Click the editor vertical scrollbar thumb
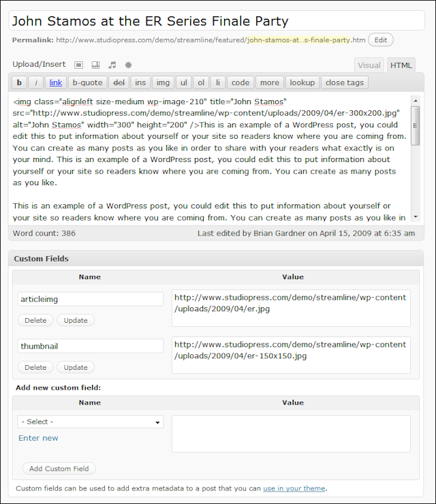Screen dimensions: 436x504 [416, 126]
